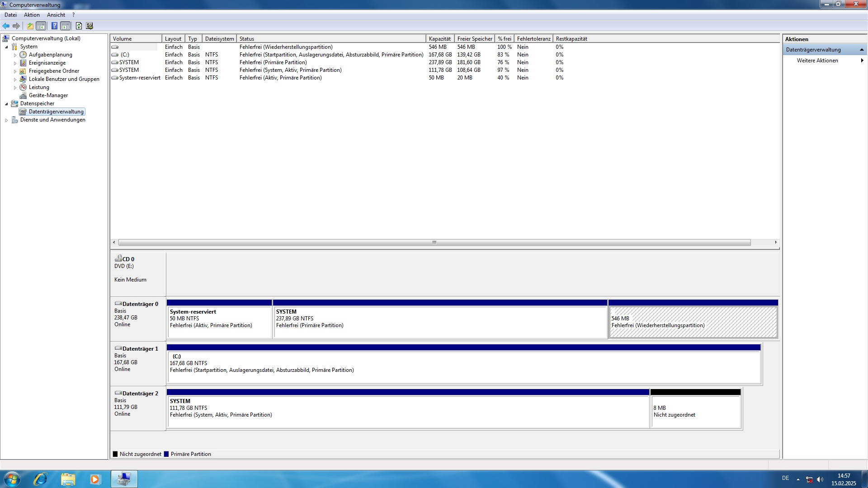Click the blue help question mark icon
The height and width of the screenshot is (488, 868).
point(54,26)
